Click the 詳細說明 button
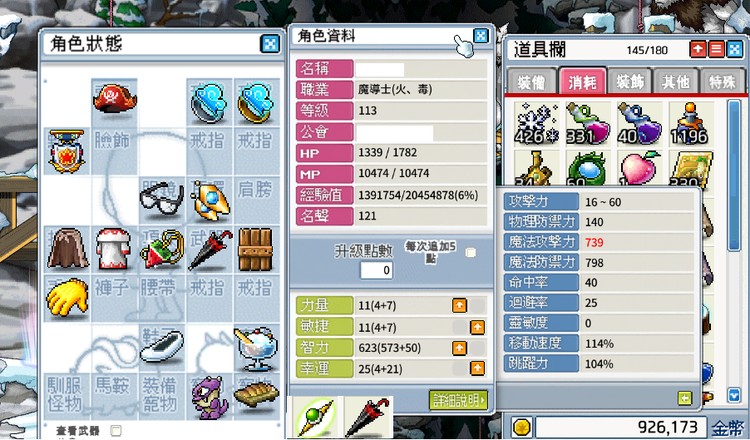The width and height of the screenshot is (750, 440). click(458, 400)
